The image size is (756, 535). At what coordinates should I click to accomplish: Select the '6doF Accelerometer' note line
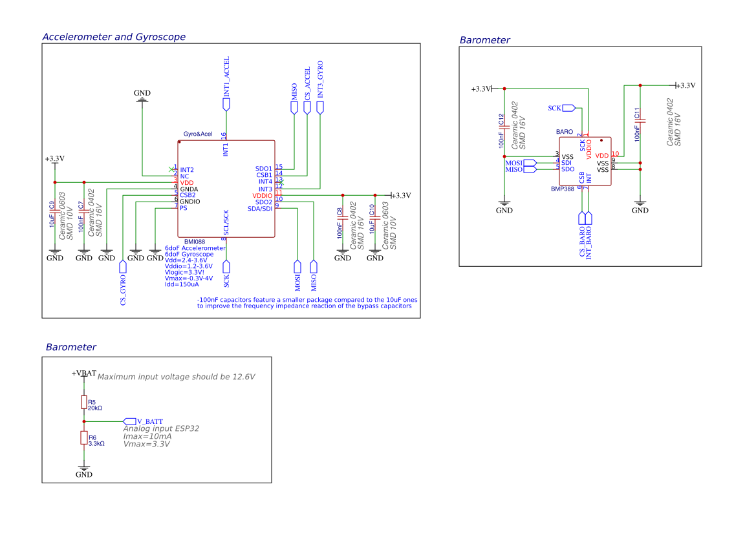click(195, 248)
